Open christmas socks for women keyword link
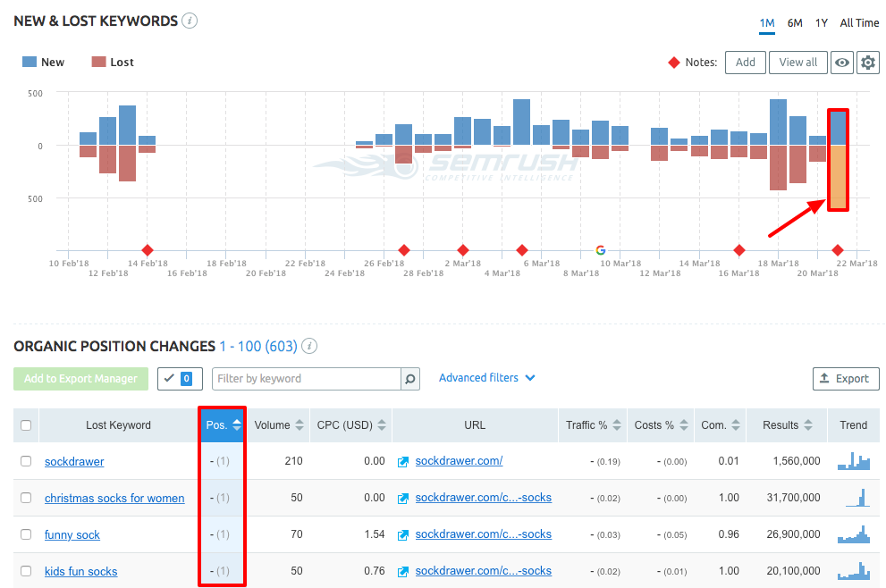Viewport: 886px width, 588px height. [x=114, y=498]
